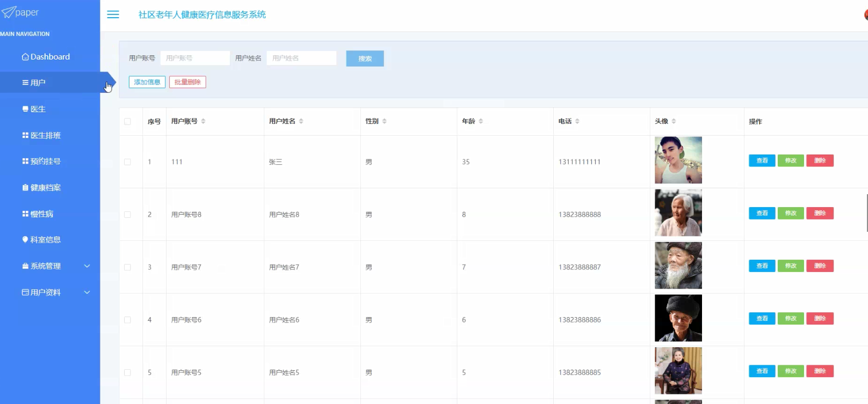This screenshot has height=404, width=868.
Task: Delete 张三 with the 删除 button
Action: click(820, 160)
